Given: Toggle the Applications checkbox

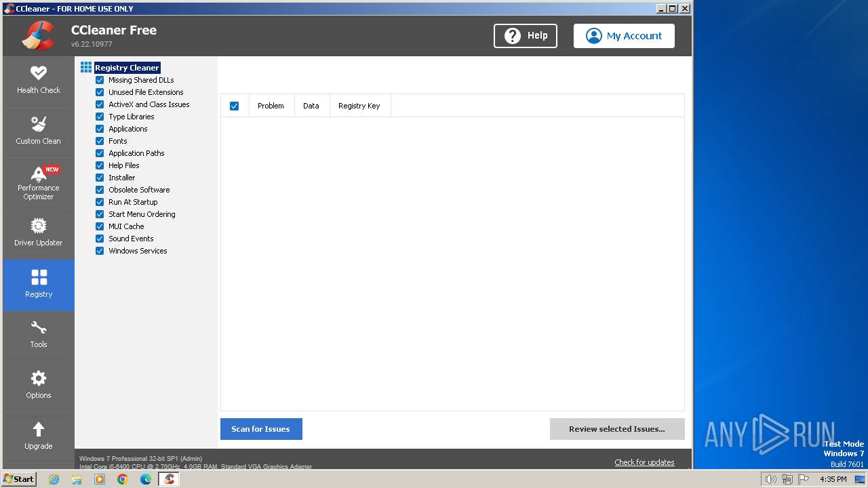Looking at the screenshot, I should pyautogui.click(x=100, y=129).
